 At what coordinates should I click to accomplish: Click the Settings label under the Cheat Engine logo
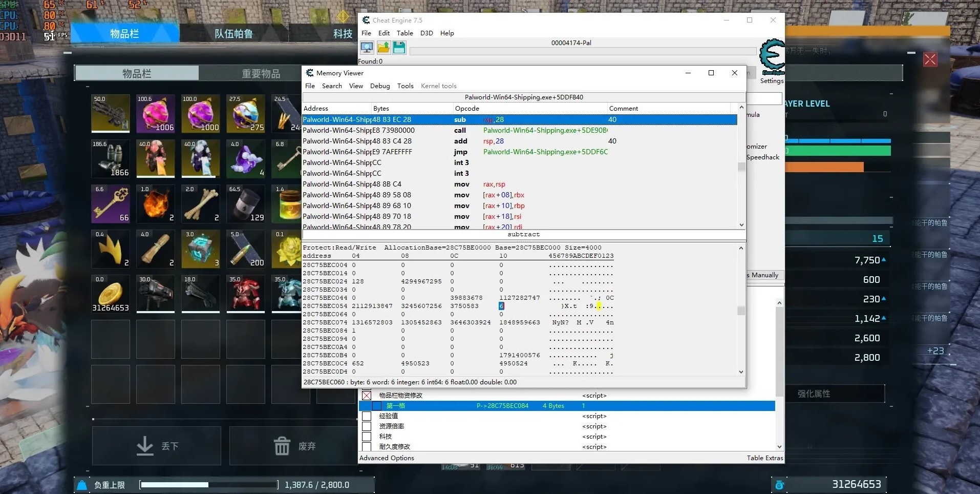point(772,81)
